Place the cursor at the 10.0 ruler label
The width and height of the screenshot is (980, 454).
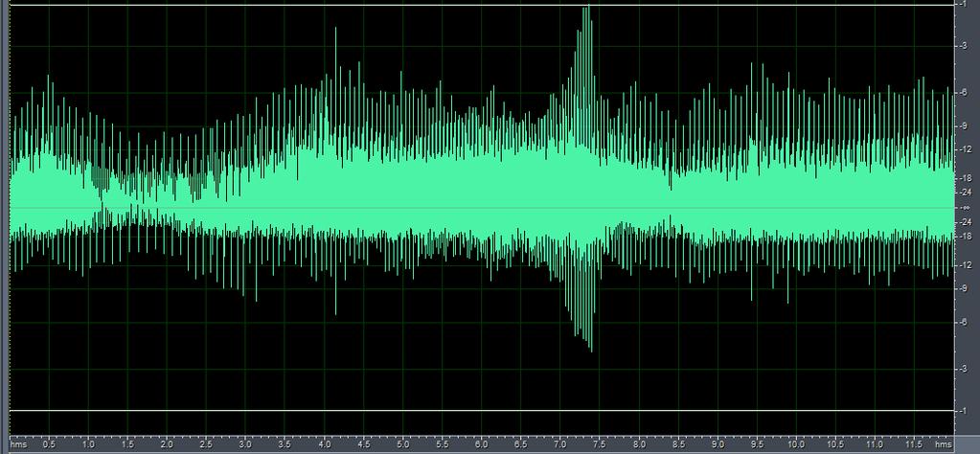796,444
